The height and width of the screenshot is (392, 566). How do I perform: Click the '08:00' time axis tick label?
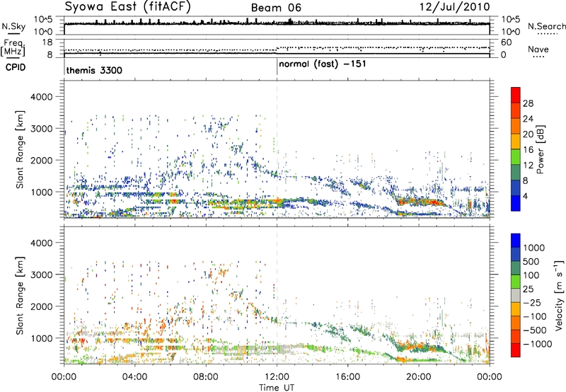(206, 377)
